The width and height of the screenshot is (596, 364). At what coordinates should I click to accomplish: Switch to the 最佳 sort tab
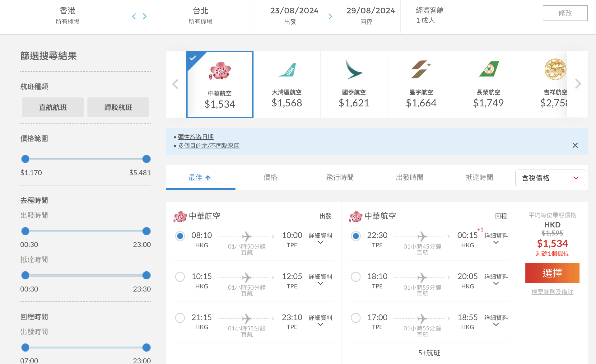click(200, 177)
